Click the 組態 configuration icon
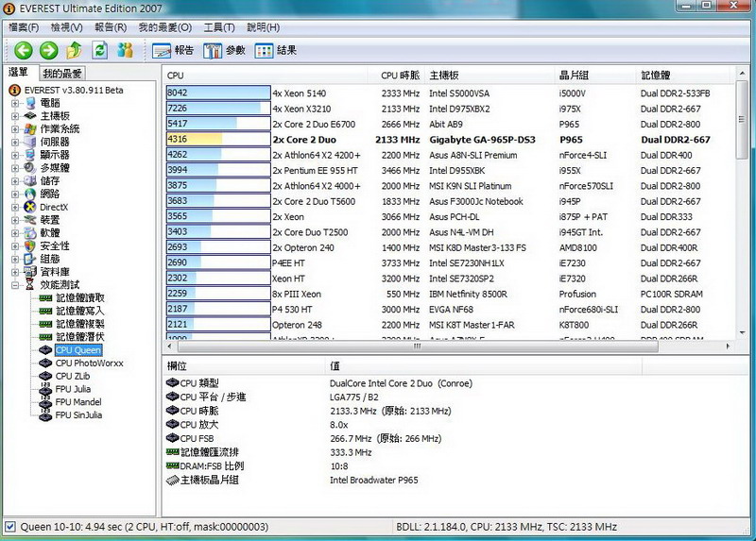 pyautogui.click(x=30, y=260)
